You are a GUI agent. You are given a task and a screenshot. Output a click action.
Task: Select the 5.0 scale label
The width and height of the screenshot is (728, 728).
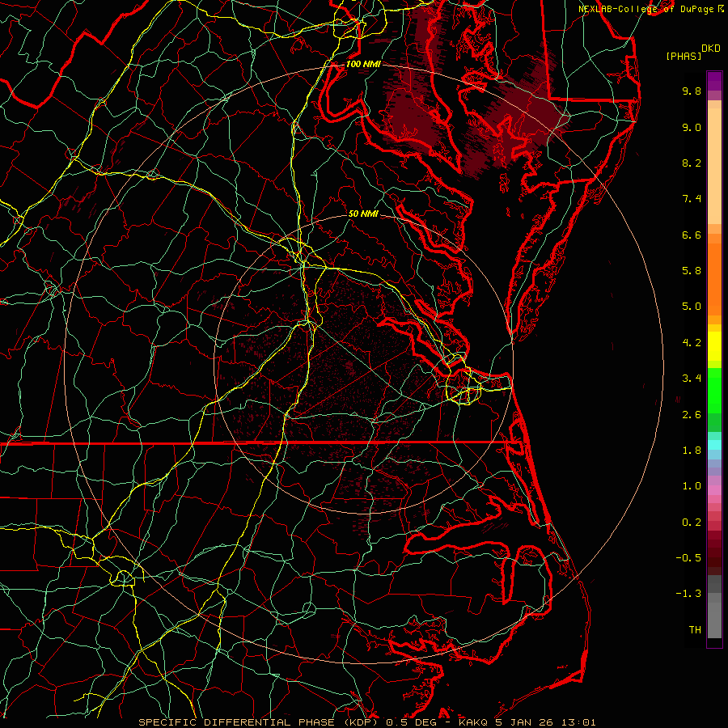pos(692,307)
